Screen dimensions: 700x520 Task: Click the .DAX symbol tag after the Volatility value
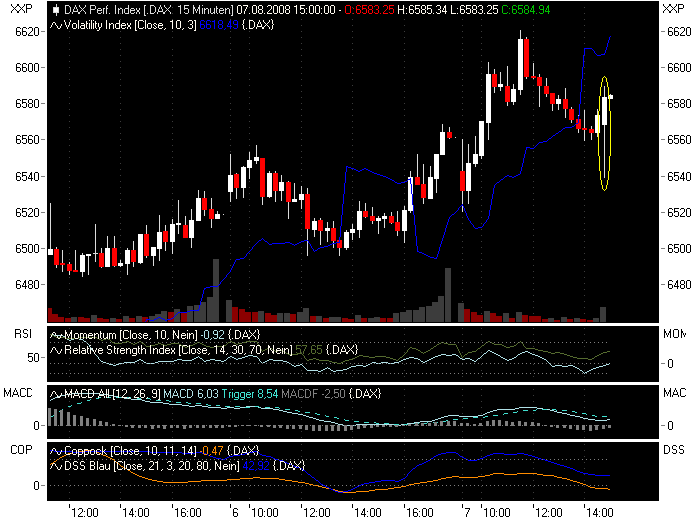coord(258,25)
